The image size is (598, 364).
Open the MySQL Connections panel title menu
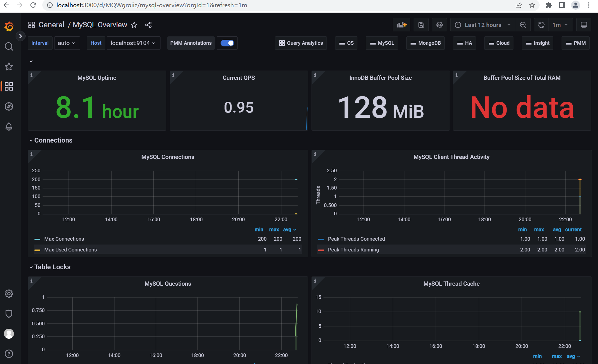click(168, 157)
